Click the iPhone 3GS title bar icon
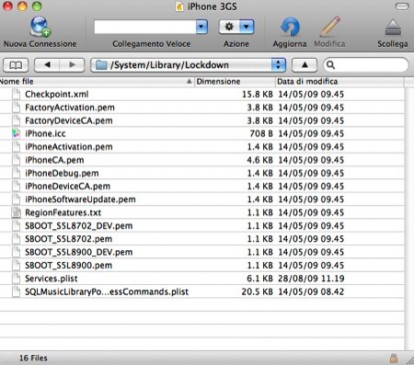Screen dimensions: 414x365 [x=179, y=7]
